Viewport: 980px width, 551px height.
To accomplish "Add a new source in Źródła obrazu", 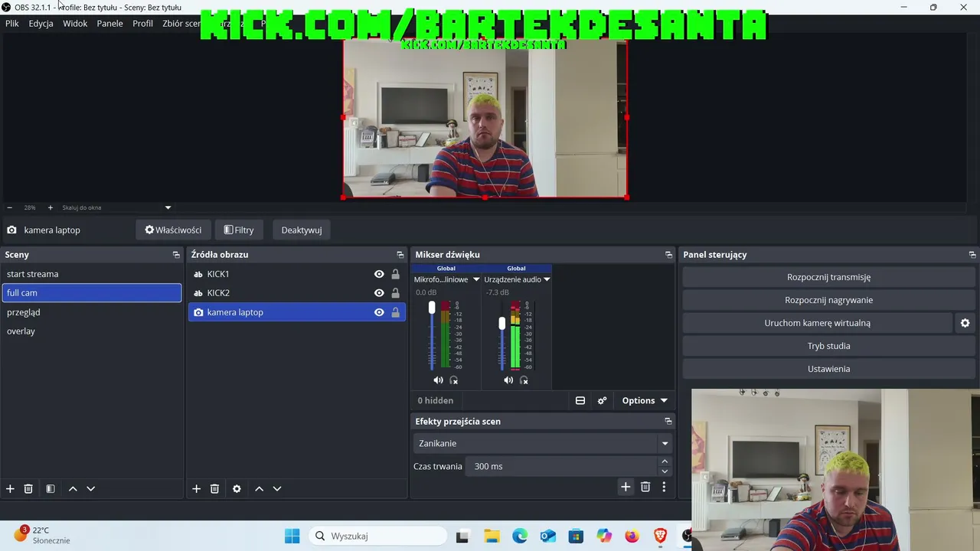I will [x=196, y=488].
